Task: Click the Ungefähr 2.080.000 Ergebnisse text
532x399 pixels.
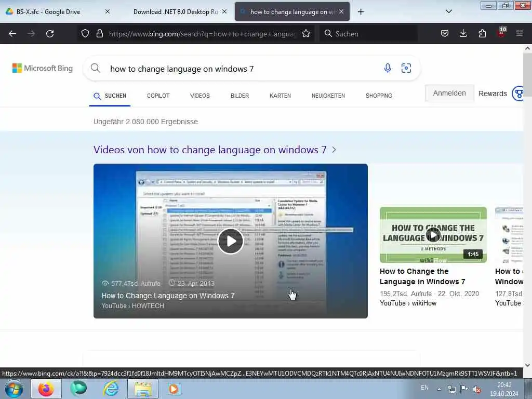Action: coord(145,122)
